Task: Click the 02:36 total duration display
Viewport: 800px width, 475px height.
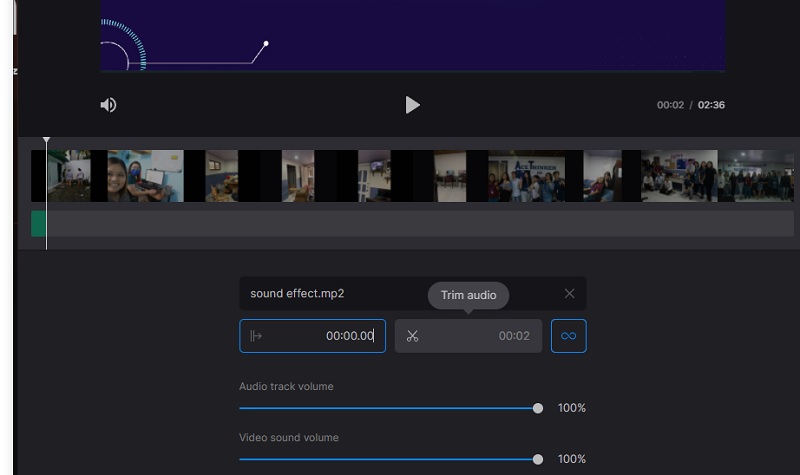Action: [x=711, y=105]
